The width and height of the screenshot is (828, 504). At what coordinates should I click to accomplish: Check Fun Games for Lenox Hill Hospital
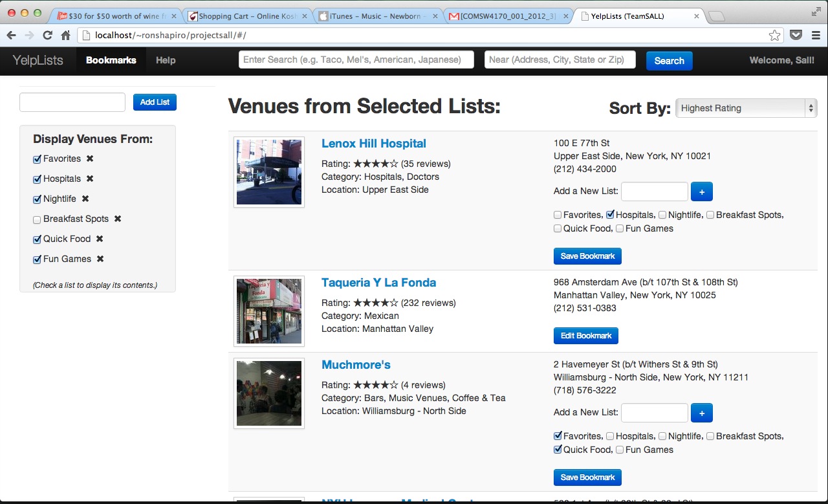pos(620,228)
